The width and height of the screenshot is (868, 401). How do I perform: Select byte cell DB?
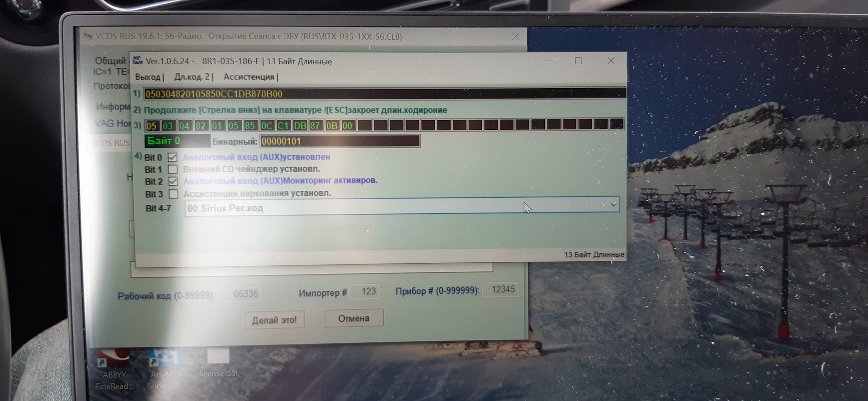(300, 126)
